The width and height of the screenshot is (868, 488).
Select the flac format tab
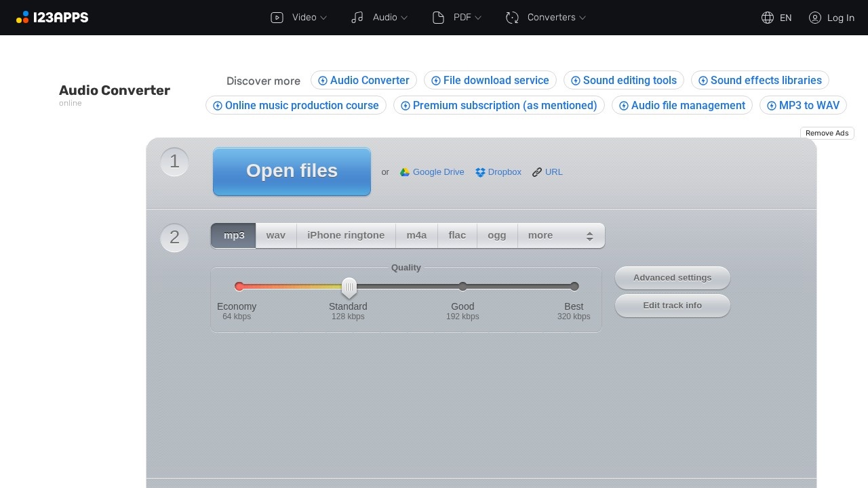pos(457,235)
